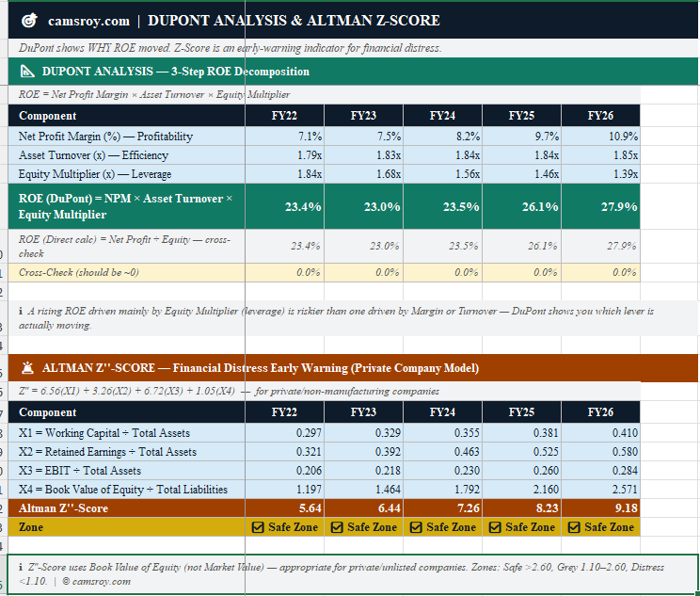Select the bold 23.0% ROE DuPont cell
This screenshot has width=700, height=596.
pos(363,206)
